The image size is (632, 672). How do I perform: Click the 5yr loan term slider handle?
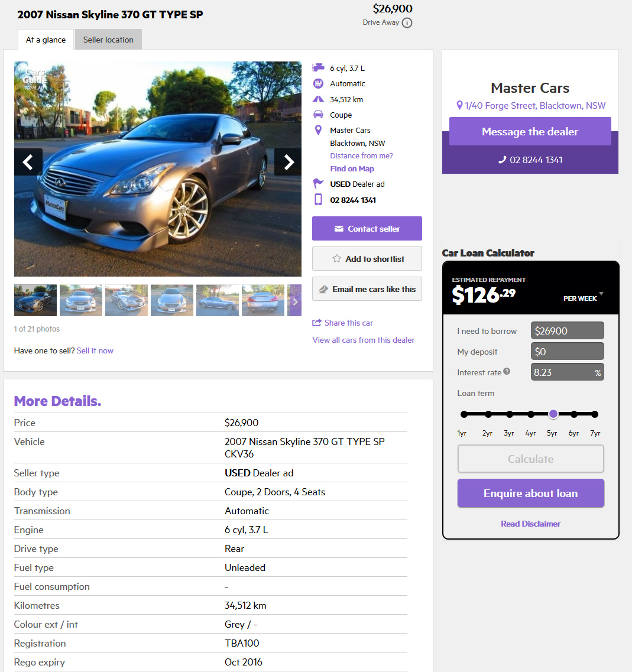[553, 414]
